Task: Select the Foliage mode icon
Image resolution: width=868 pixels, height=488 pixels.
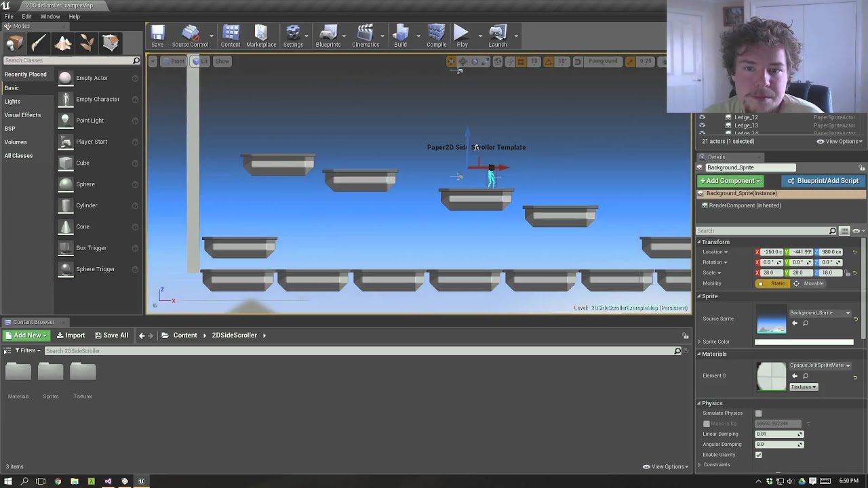Action: pyautogui.click(x=87, y=43)
